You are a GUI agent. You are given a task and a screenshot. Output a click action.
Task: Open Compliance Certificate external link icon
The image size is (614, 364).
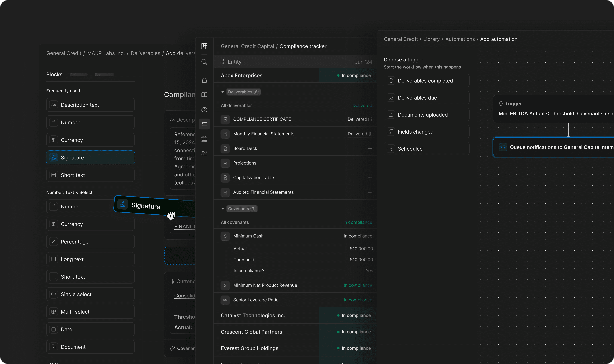pyautogui.click(x=370, y=119)
